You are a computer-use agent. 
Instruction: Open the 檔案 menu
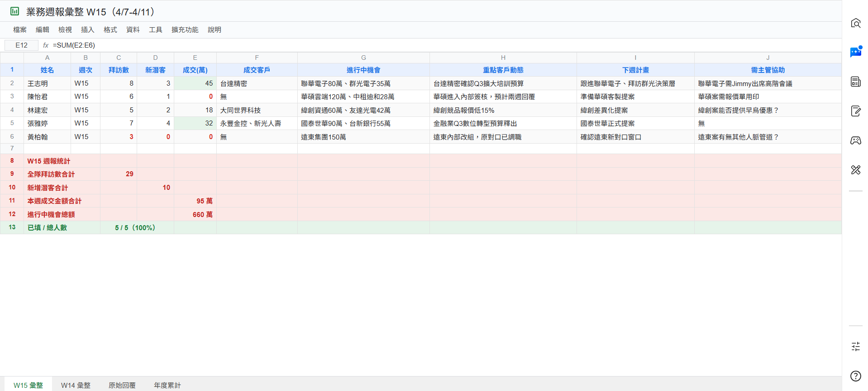20,30
